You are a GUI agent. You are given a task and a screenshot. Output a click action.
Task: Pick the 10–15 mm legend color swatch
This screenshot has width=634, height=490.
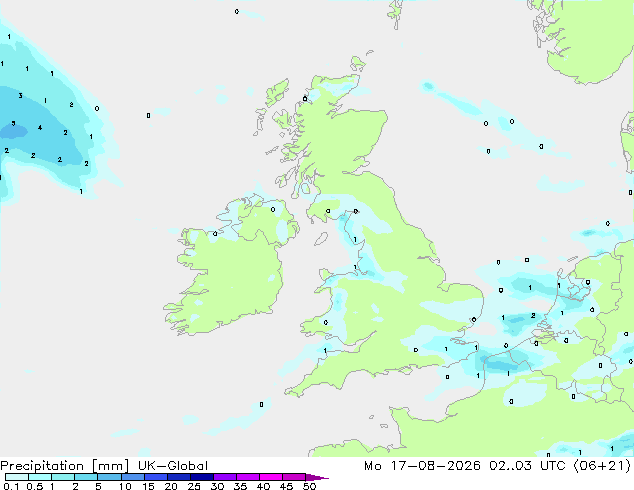pos(132,477)
